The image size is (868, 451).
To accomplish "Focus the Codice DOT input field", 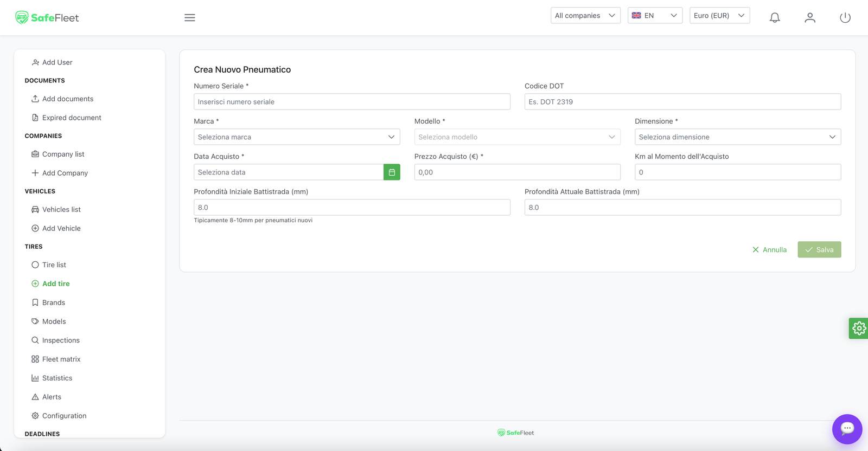I will (x=682, y=101).
